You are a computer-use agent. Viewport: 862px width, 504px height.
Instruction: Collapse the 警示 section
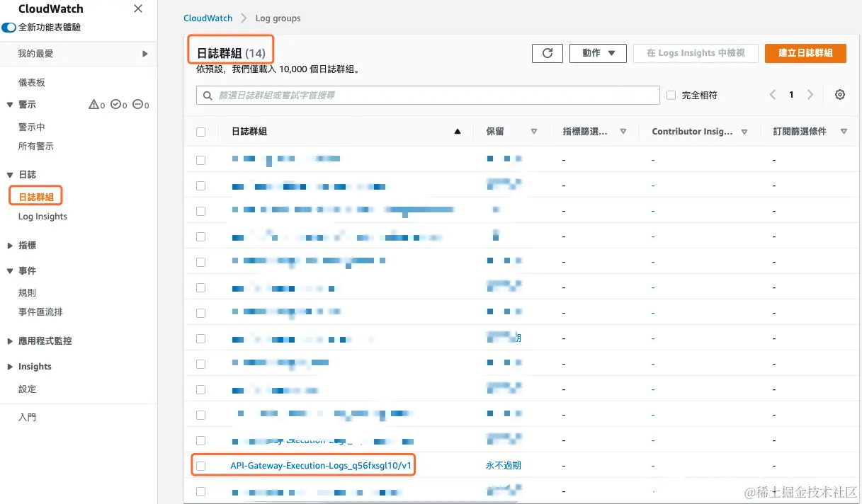(x=10, y=105)
